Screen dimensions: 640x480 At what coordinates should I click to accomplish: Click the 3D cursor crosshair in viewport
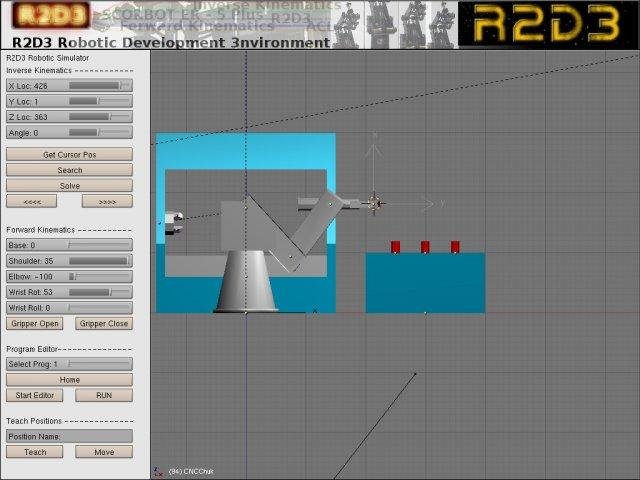click(374, 203)
